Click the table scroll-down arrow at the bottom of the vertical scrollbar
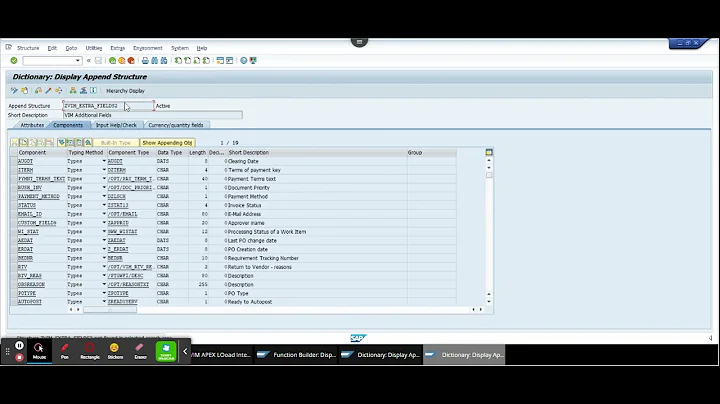 (489, 302)
